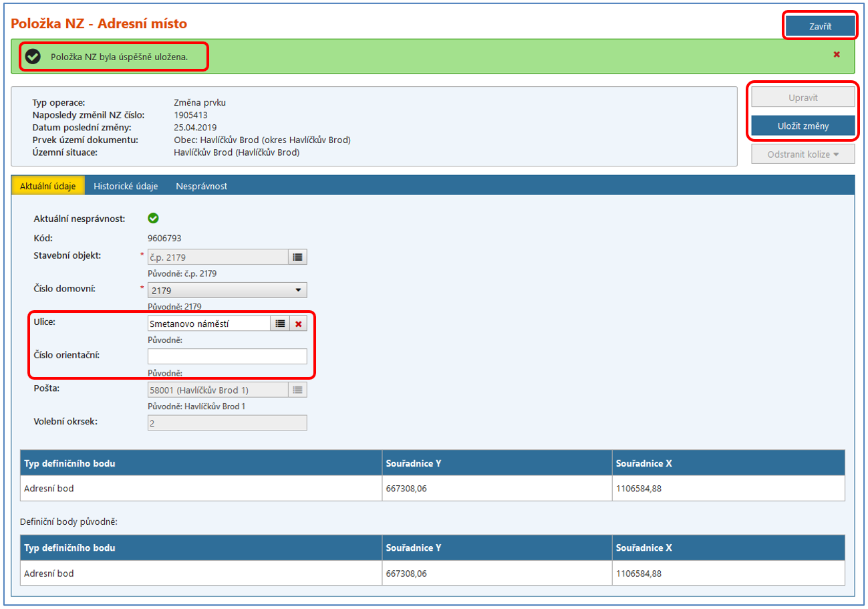Expand the Číslo domovní dropdown

point(297,290)
